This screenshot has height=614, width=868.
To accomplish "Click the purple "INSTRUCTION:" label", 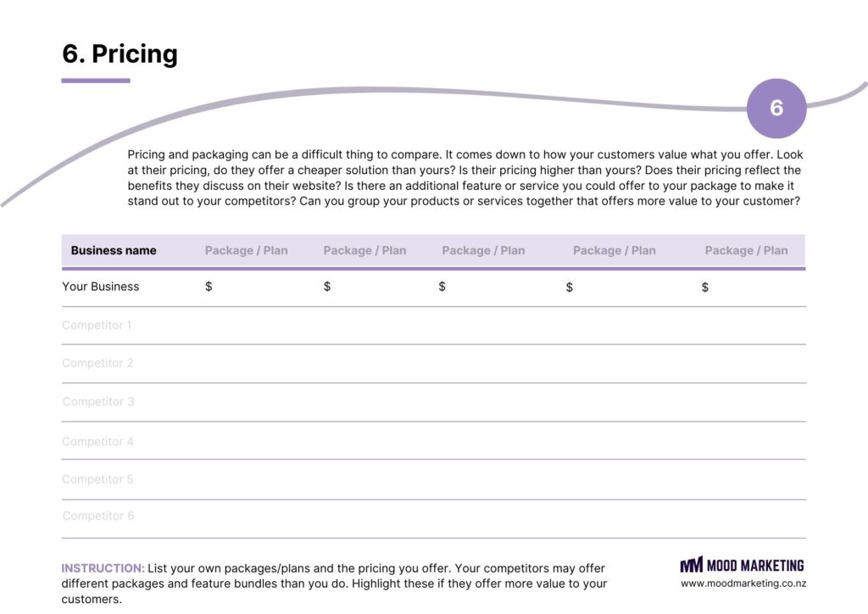I will pyautogui.click(x=103, y=568).
